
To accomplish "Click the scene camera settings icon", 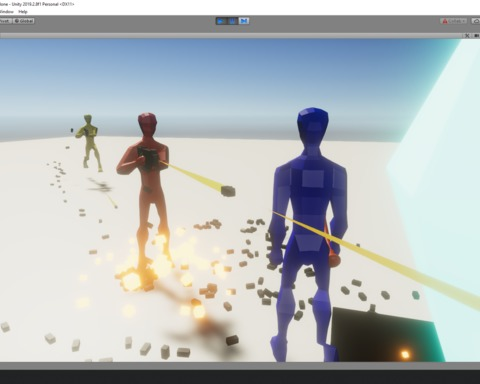I will pyautogui.click(x=477, y=35).
